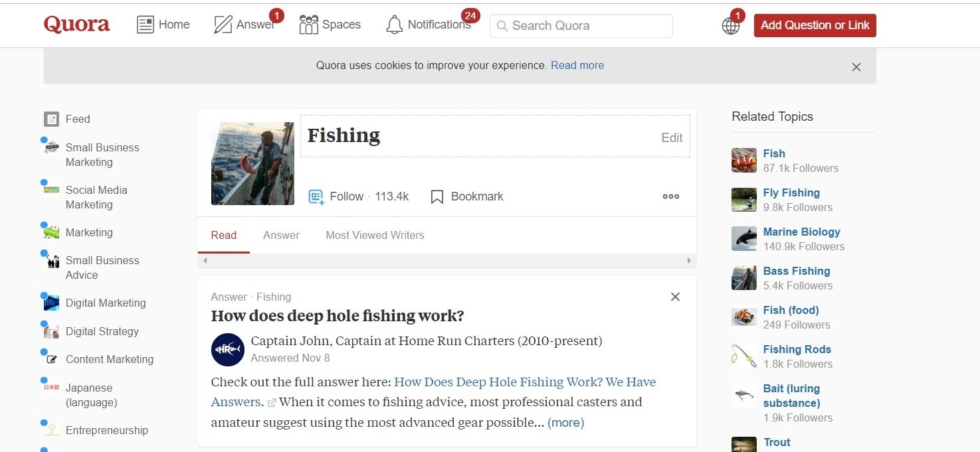Screen dimensions: 980x452
Task: Click Add Question or Link button
Action: [815, 25]
